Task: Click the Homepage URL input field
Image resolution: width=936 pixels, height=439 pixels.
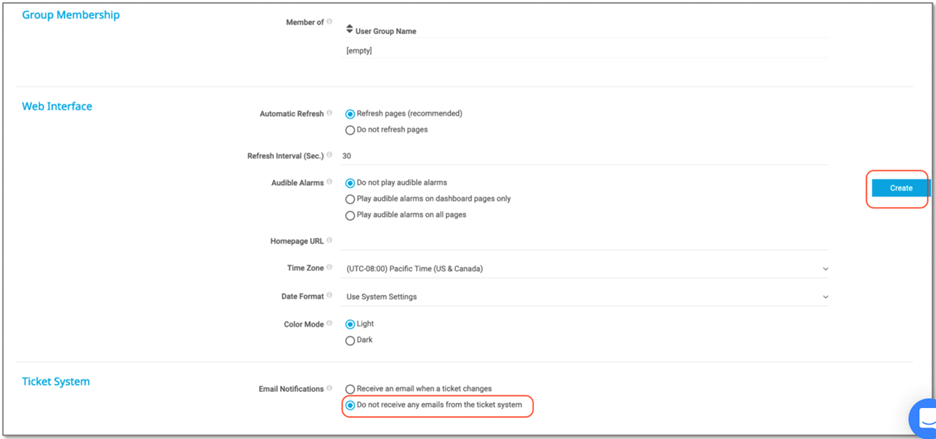Action: pos(587,241)
